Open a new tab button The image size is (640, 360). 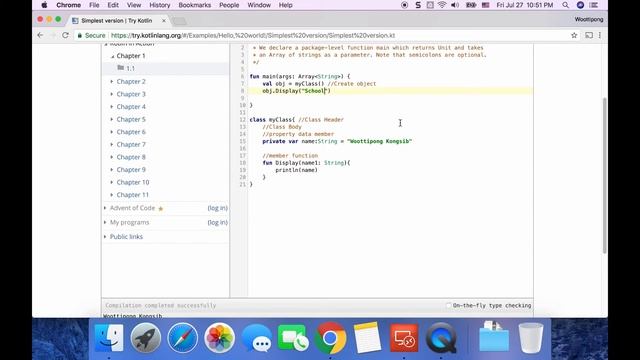(179, 21)
